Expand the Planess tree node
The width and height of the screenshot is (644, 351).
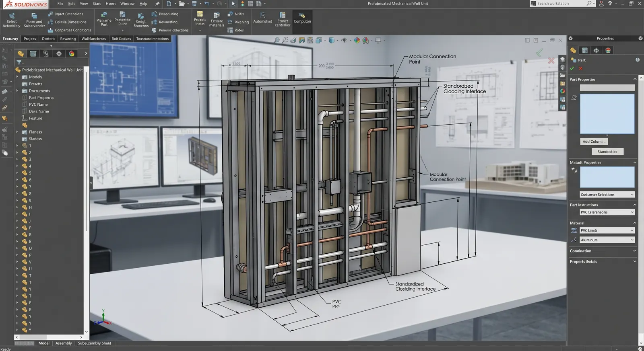[x=17, y=132]
